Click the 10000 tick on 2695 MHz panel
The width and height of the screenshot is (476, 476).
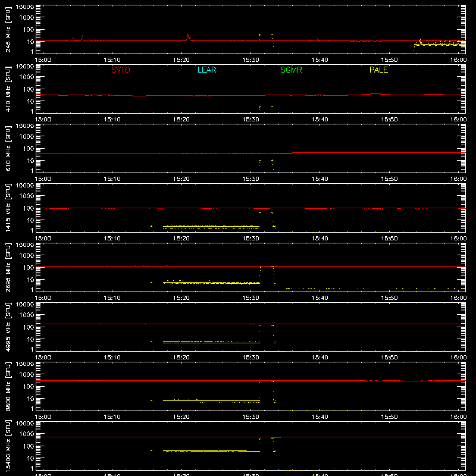coord(25,245)
